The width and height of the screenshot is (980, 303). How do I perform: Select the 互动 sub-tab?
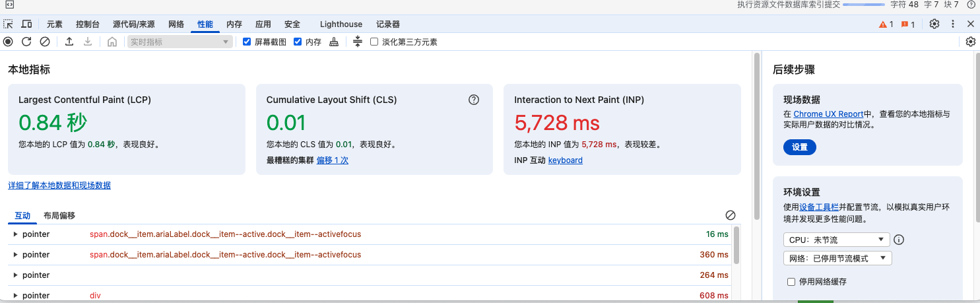(x=22, y=215)
